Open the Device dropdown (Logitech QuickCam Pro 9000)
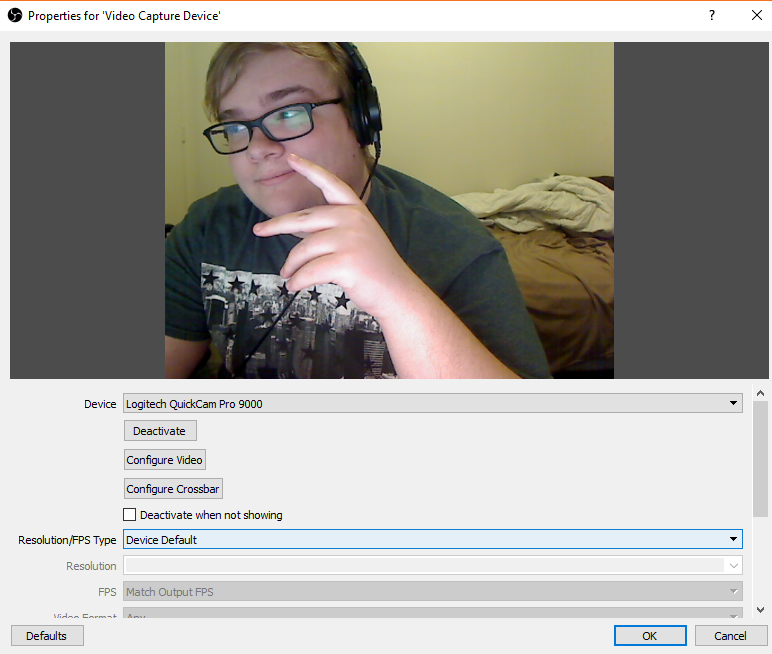 pyautogui.click(x=433, y=403)
